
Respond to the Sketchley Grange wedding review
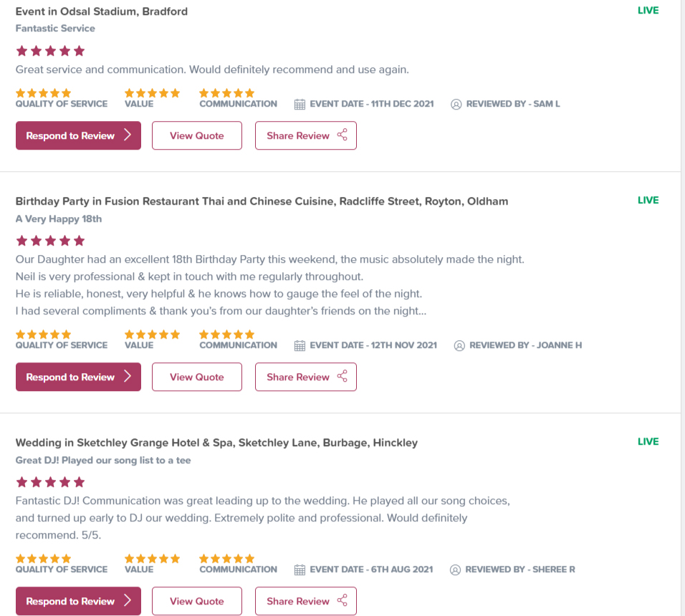[78, 601]
